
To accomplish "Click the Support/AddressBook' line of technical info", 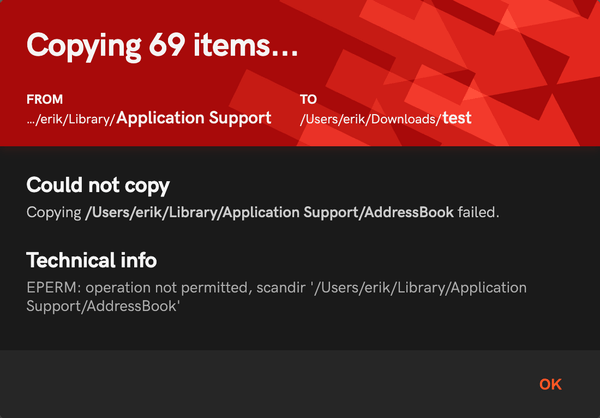I will [103, 306].
